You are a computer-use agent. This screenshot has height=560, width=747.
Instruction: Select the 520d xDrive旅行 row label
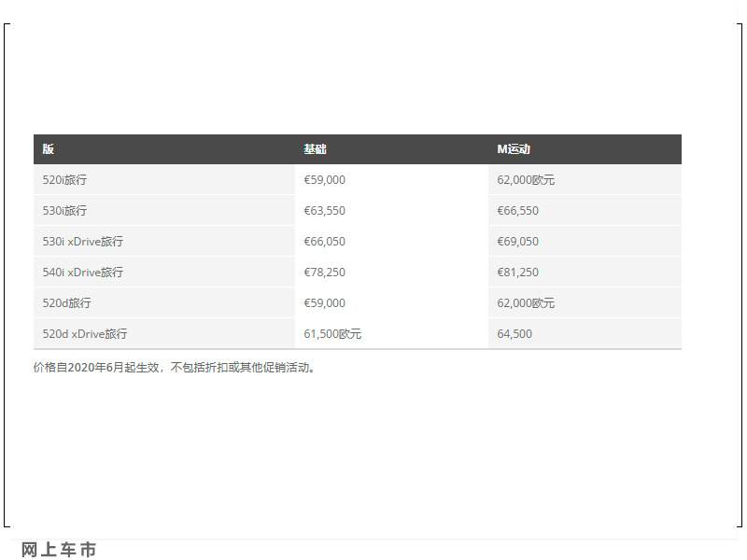[85, 334]
